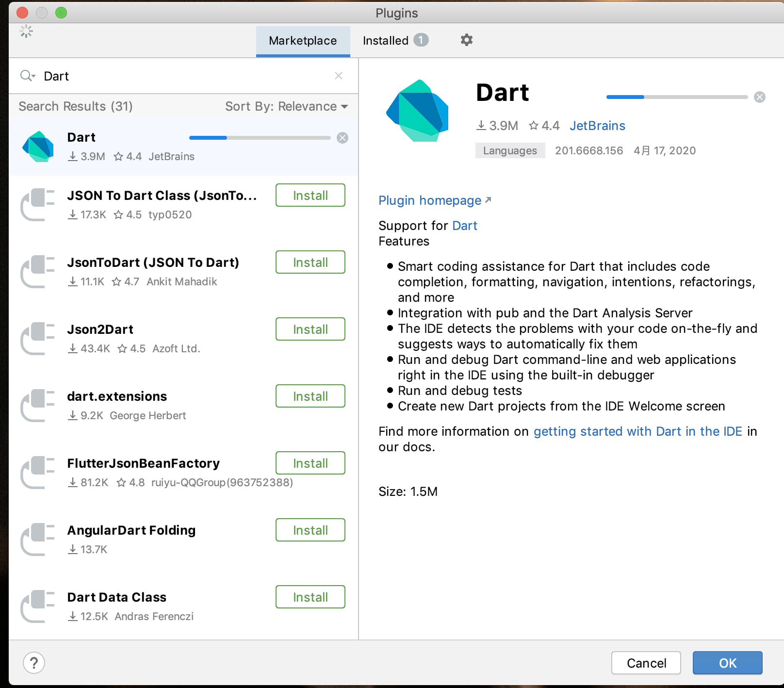The height and width of the screenshot is (688, 784).
Task: Install JSON To Dart Class plugin
Action: tap(310, 195)
